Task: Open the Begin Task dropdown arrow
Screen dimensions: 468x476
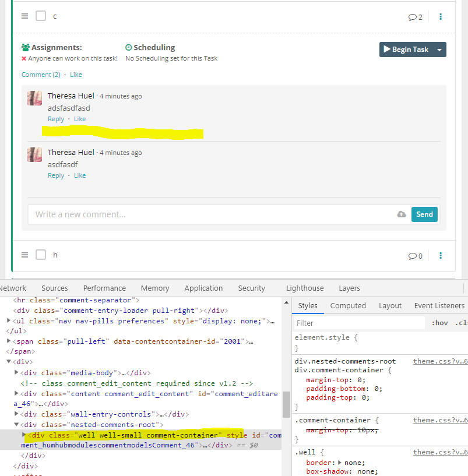Action: pos(439,50)
